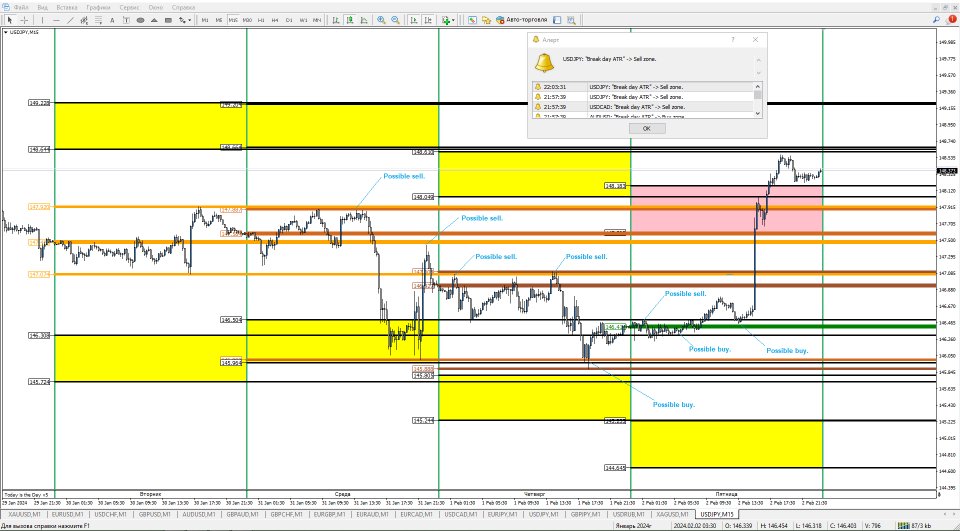Switch to H1 timeframe
Viewport: 960px width, 531px height.
click(261, 20)
